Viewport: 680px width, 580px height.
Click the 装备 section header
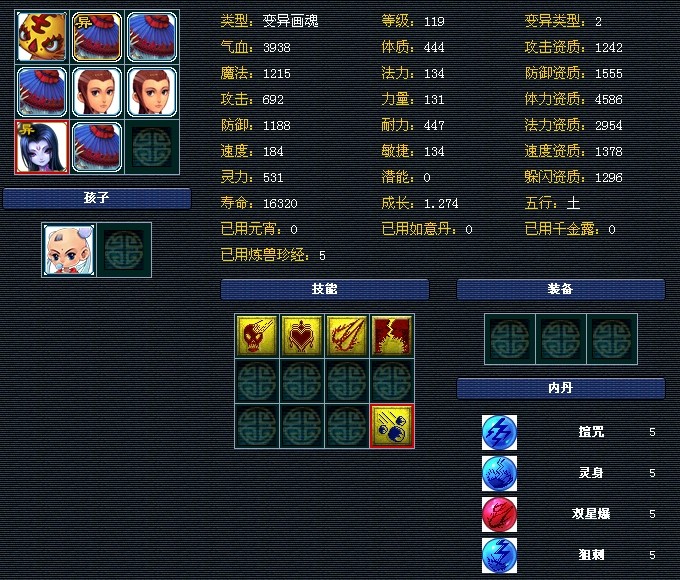561,289
